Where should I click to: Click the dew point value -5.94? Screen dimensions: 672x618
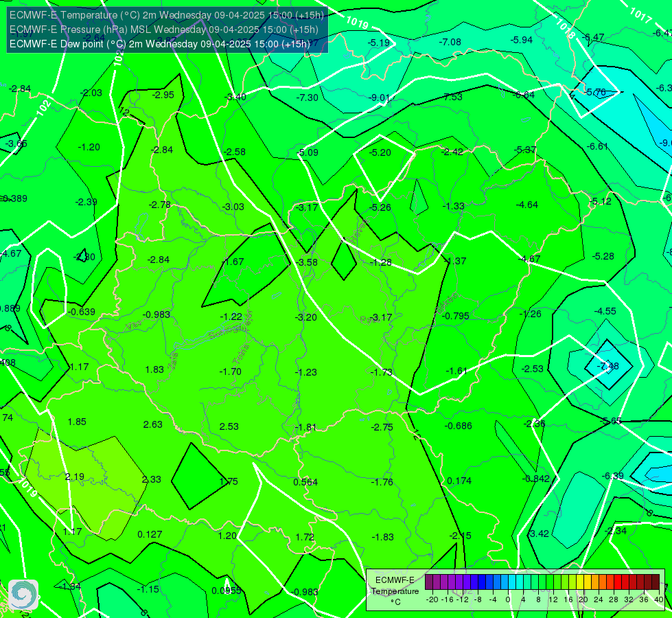point(522,40)
